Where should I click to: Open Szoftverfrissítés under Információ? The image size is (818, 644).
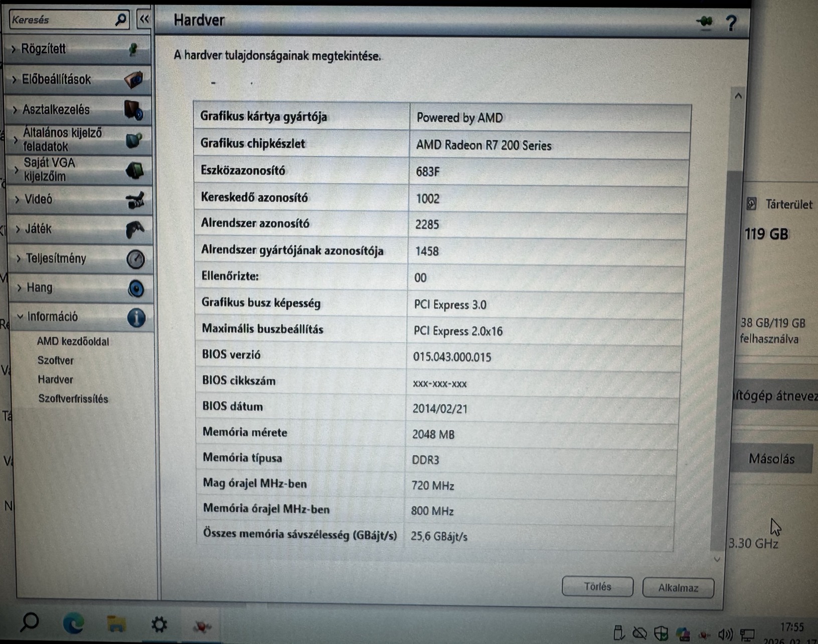73,399
